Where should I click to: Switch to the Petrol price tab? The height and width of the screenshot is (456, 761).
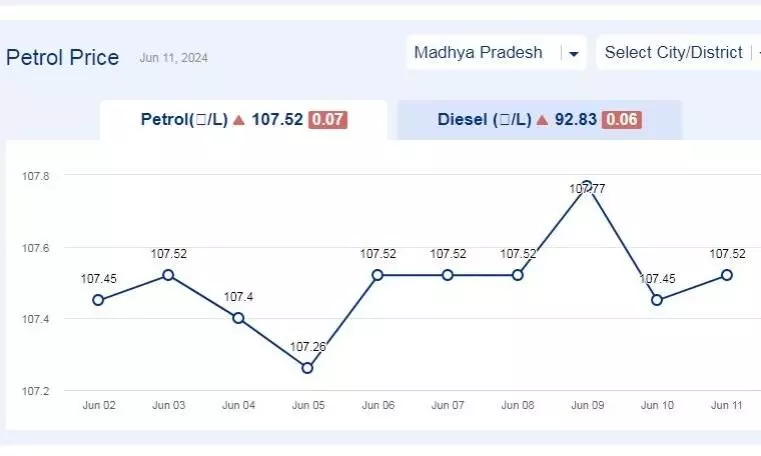tap(244, 120)
